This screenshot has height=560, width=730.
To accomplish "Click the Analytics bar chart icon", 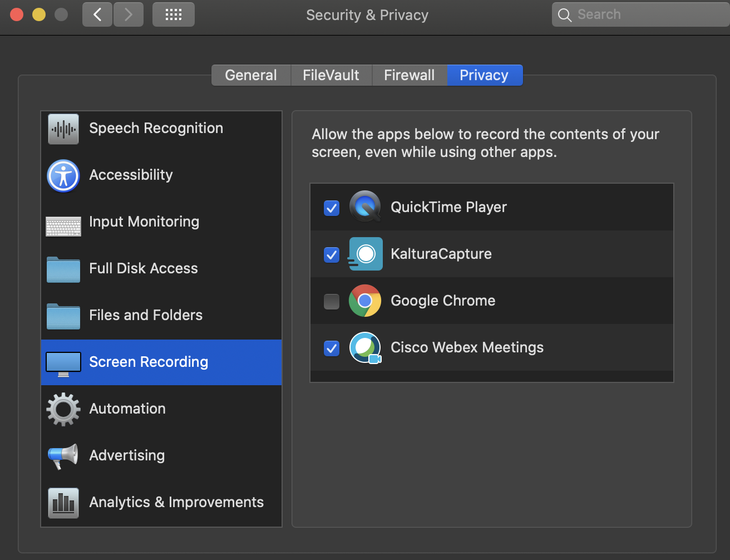I will click(63, 503).
